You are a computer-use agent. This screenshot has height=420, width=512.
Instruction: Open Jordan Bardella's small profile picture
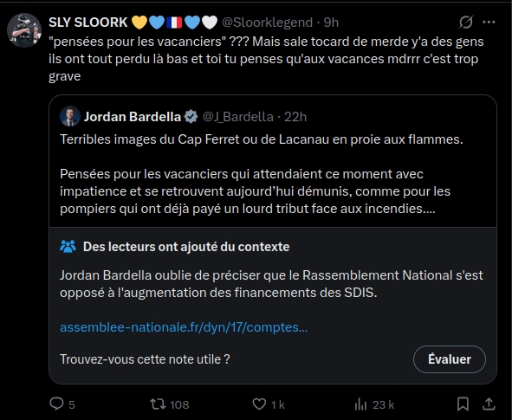(x=70, y=116)
